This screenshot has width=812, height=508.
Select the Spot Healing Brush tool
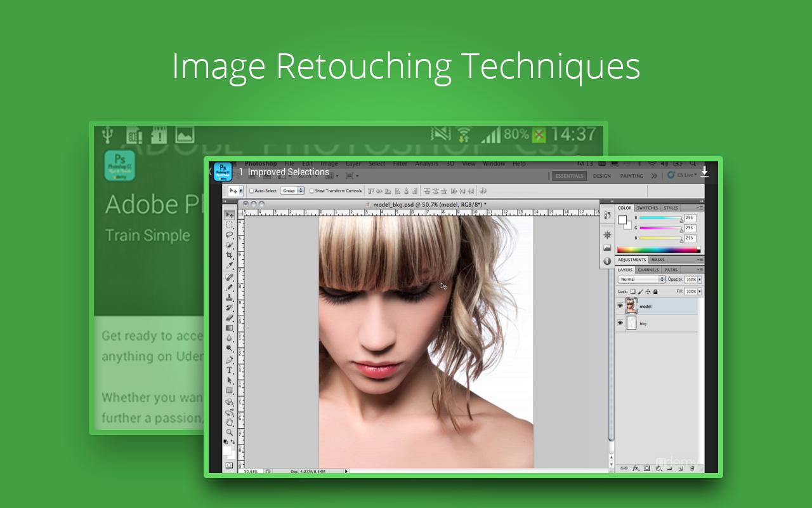point(229,277)
